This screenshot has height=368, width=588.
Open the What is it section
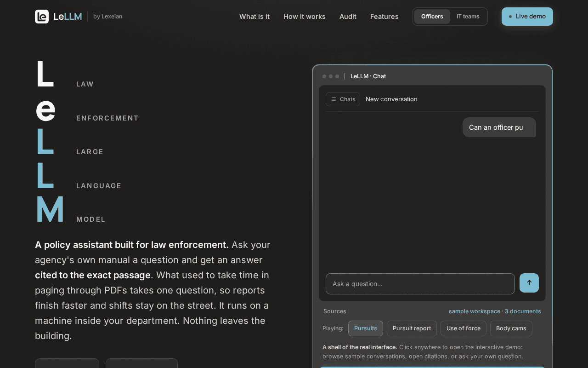pos(254,17)
